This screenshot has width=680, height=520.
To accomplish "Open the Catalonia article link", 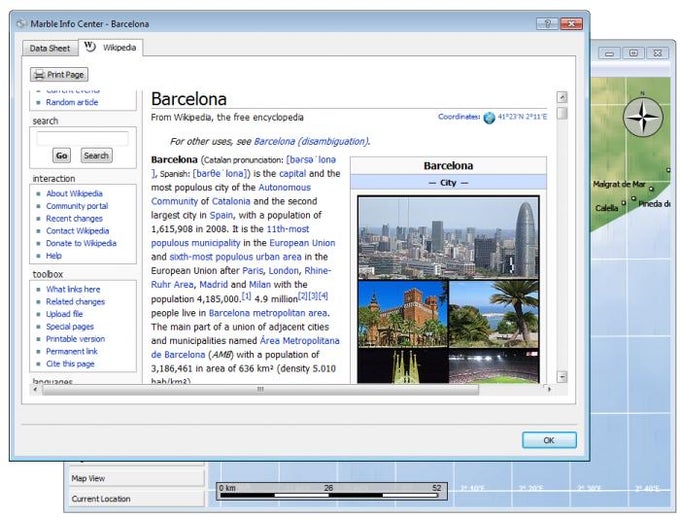I will click(x=231, y=201).
